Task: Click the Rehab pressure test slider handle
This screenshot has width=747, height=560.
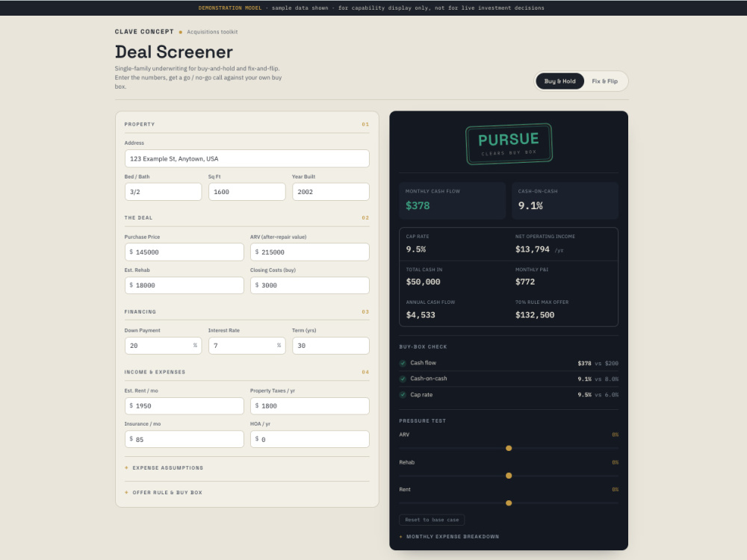Action: [x=509, y=476]
